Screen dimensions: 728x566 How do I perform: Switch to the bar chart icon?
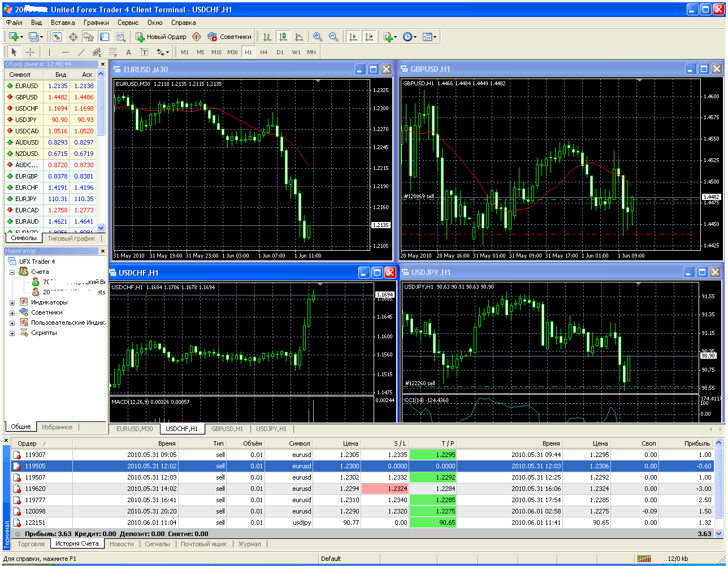(267, 37)
